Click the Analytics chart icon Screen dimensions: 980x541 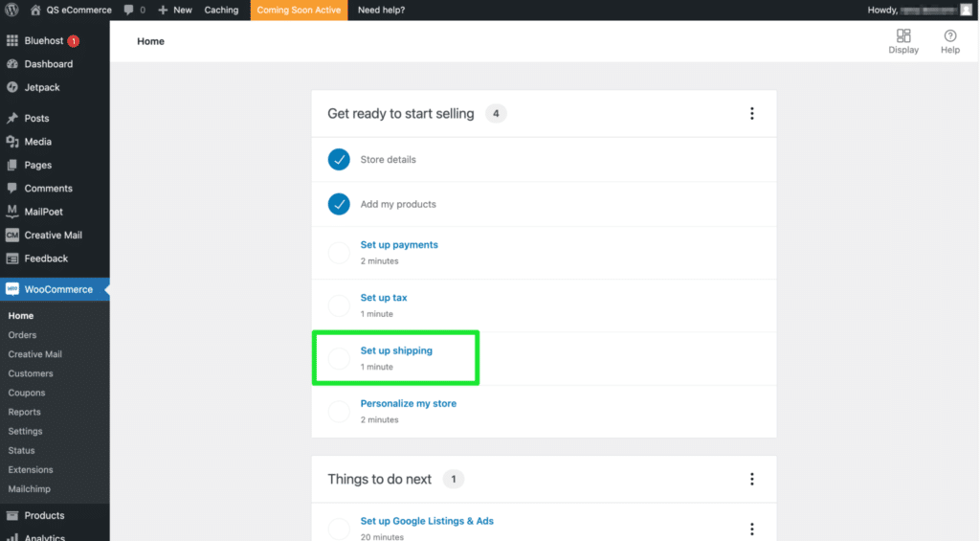click(11, 537)
